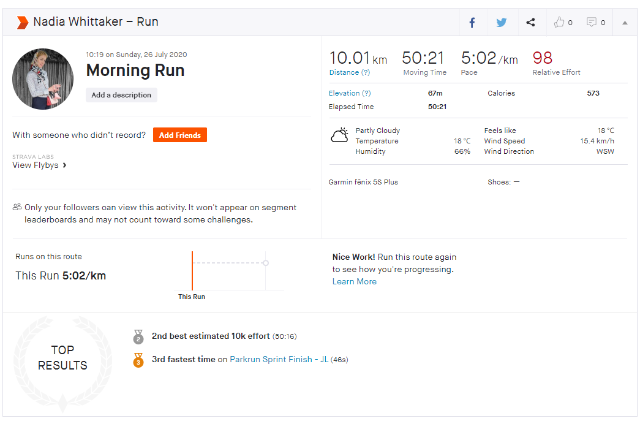
Task: Open comments via the speech bubble icon
Action: 591,22
